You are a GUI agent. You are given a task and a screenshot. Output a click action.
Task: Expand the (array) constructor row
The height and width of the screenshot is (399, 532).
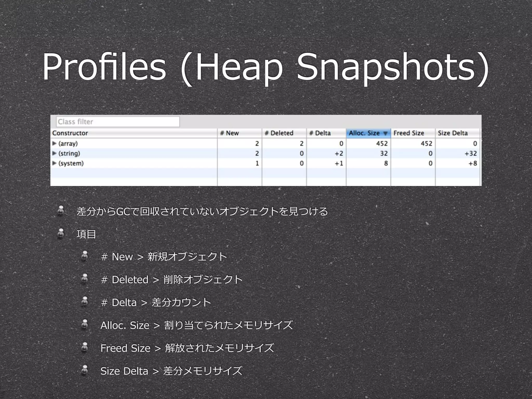pos(54,143)
